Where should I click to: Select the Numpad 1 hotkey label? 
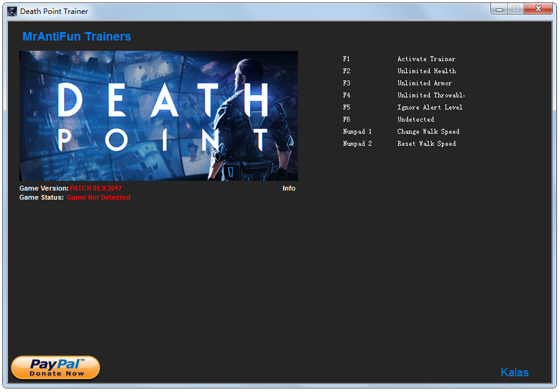pos(357,132)
